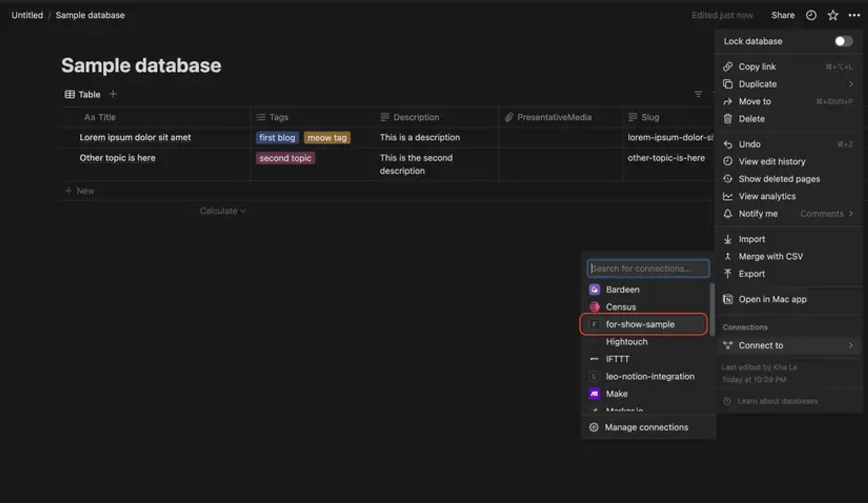This screenshot has width=868, height=503.
Task: Click the Copy link icon
Action: pyautogui.click(x=729, y=66)
